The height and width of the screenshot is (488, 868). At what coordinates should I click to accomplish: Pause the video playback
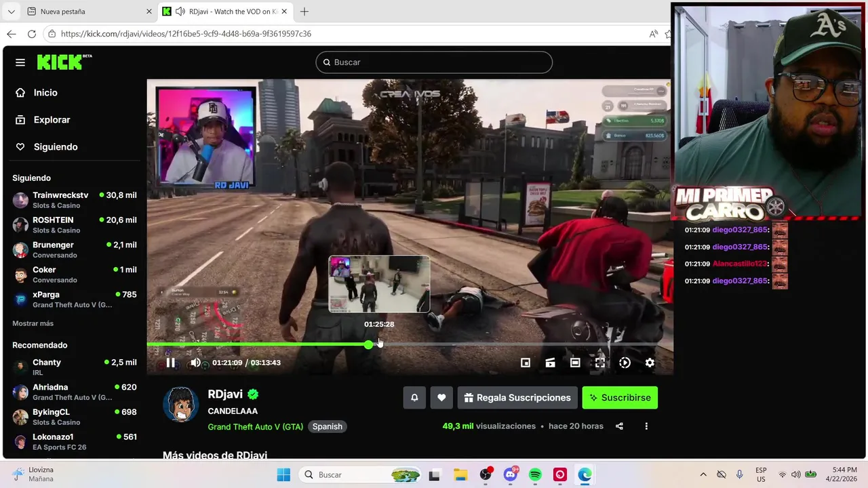click(x=170, y=363)
